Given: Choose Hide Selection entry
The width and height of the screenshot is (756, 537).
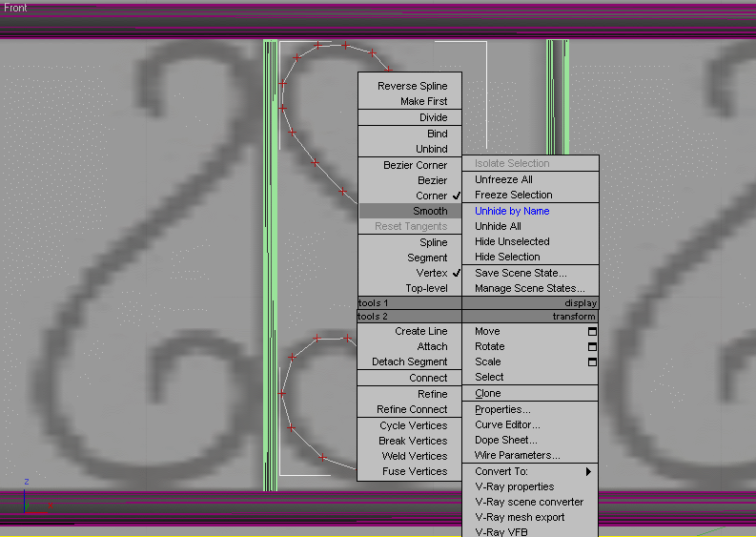Looking at the screenshot, I should point(507,257).
